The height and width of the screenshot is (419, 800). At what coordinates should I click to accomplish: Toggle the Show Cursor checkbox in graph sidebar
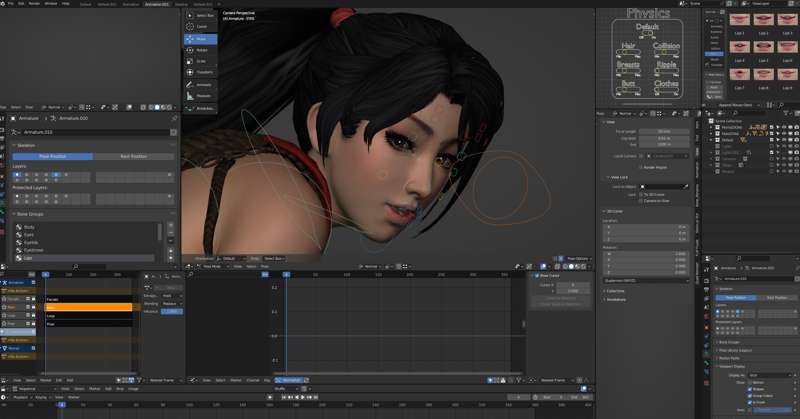(537, 276)
